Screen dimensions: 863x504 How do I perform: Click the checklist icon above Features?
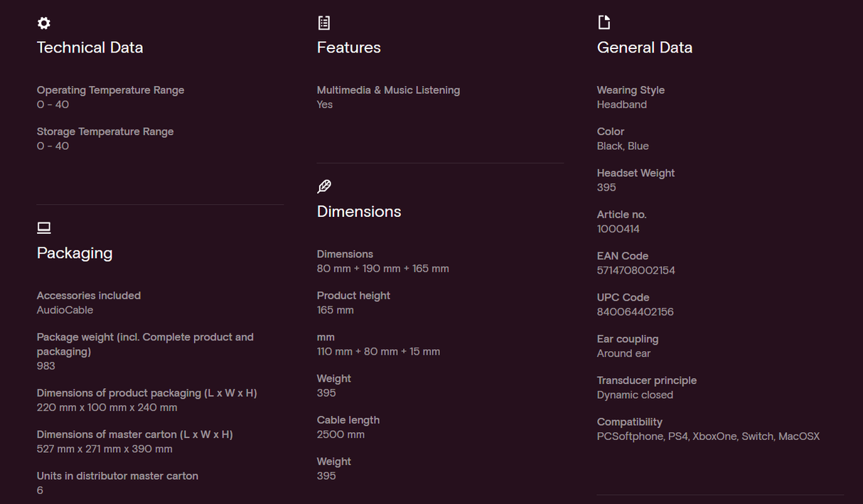click(x=324, y=23)
